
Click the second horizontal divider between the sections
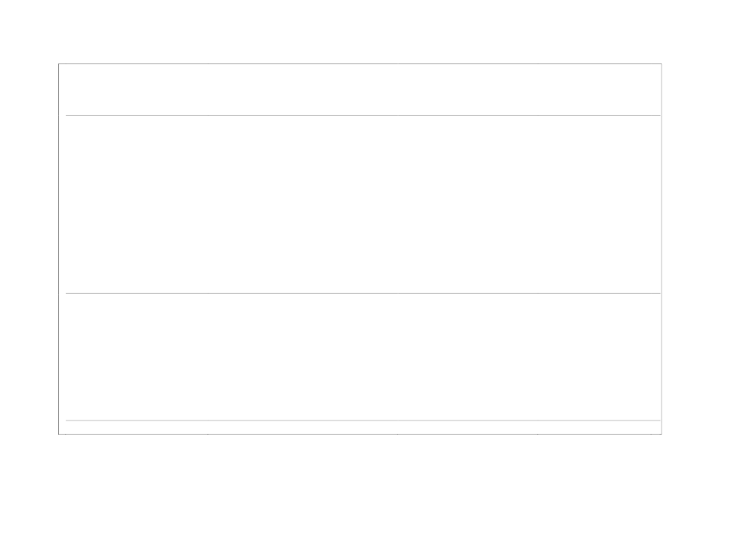click(x=360, y=293)
